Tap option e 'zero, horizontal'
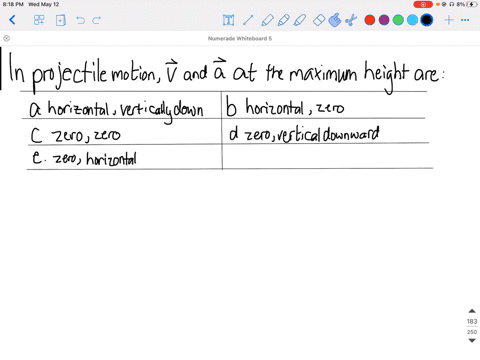Image resolution: width=480 pixels, height=360 pixels. pos(84,158)
